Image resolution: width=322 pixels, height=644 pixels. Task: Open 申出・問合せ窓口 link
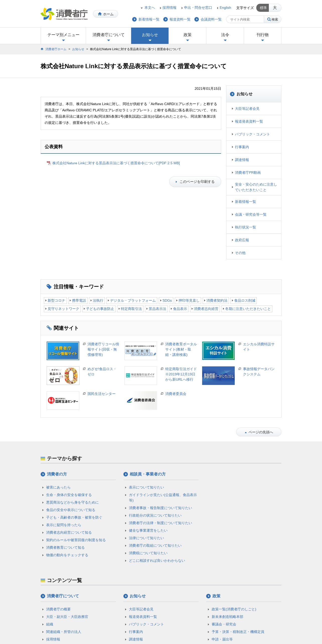point(198,8)
